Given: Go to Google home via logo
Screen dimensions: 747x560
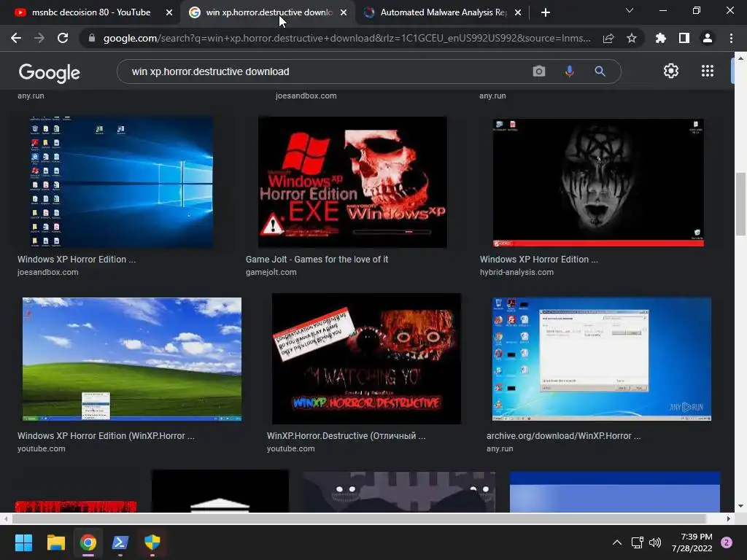Looking at the screenshot, I should point(50,72).
